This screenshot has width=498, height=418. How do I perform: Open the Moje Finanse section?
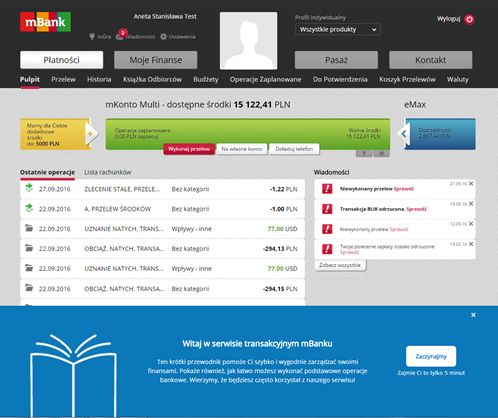156,60
